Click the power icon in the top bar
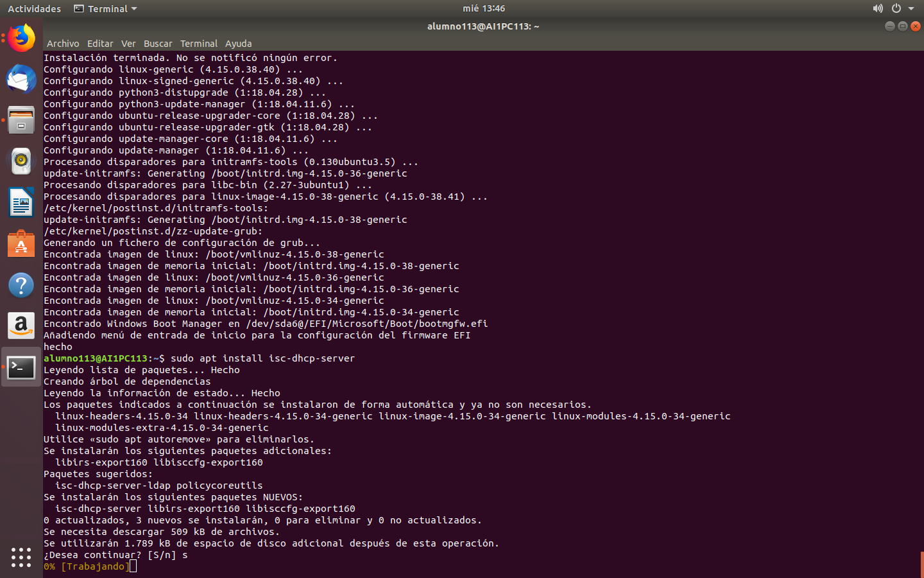Image resolution: width=924 pixels, height=578 pixels. 896,8
